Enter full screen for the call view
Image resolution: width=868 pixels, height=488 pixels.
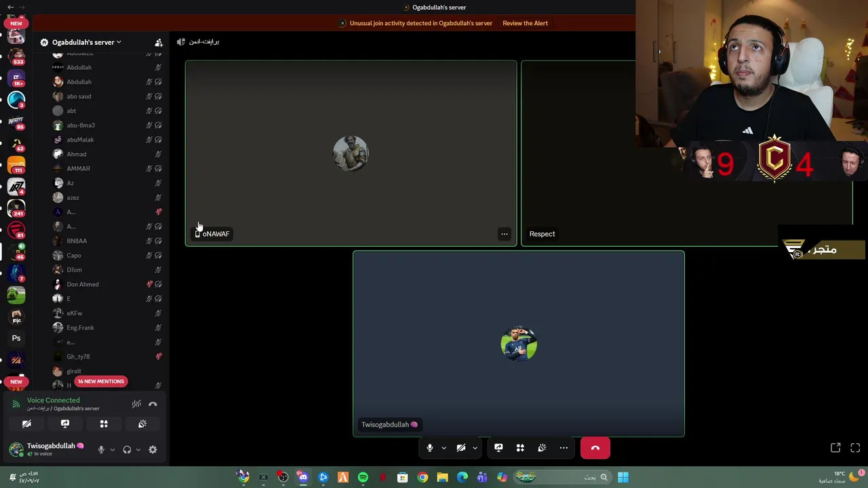click(855, 448)
